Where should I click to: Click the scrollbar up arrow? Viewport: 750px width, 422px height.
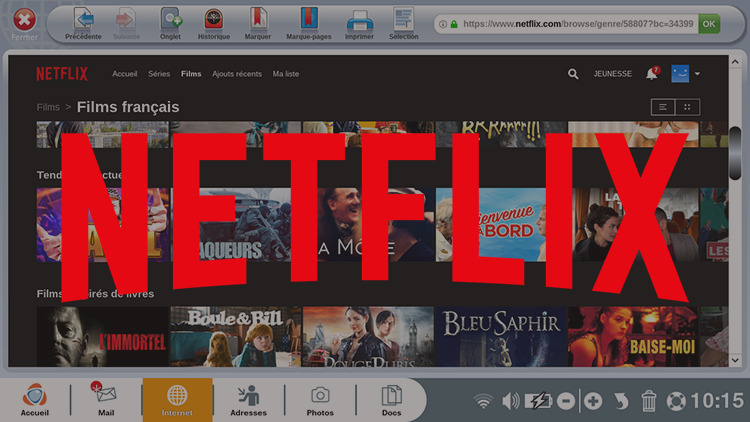pos(735,62)
